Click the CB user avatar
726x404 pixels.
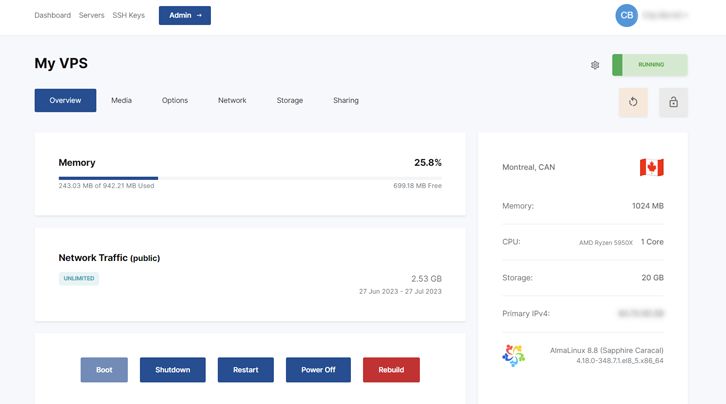627,15
